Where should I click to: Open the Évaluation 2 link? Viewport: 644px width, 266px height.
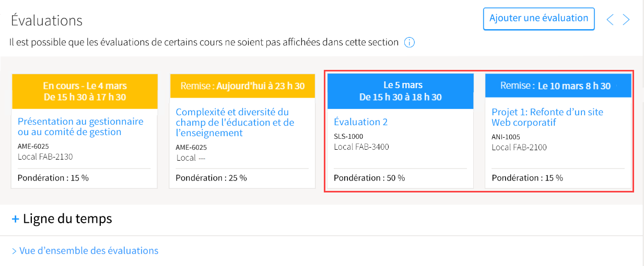[360, 122]
